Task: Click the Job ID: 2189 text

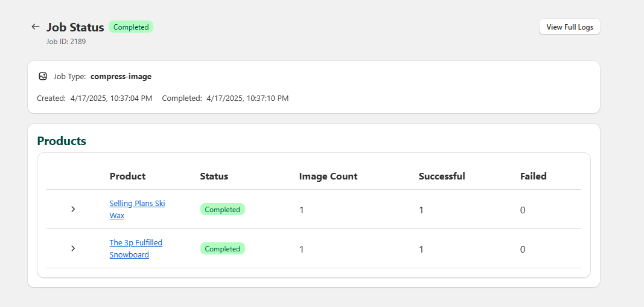Action: pyautogui.click(x=70, y=42)
